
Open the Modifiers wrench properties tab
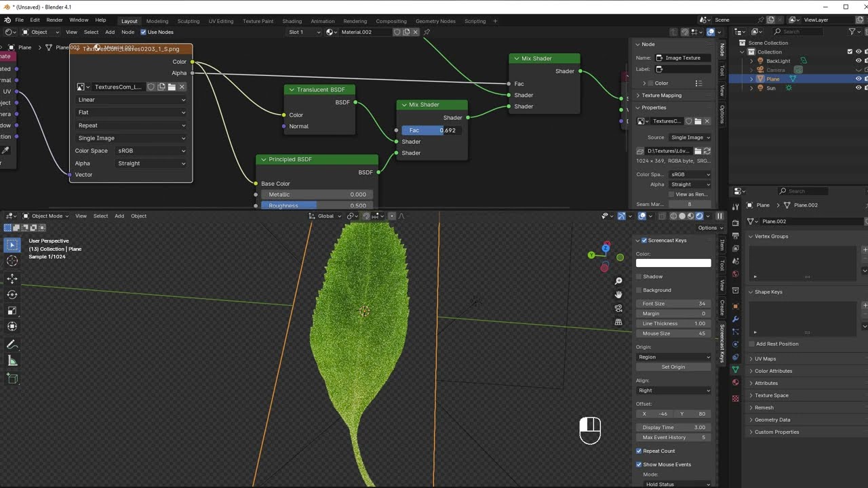click(736, 319)
